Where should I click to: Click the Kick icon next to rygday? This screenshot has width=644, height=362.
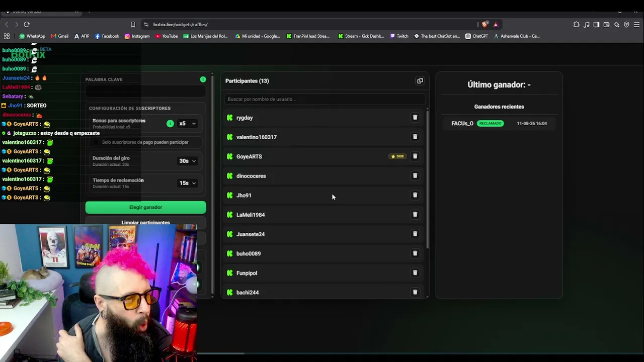[x=230, y=118]
